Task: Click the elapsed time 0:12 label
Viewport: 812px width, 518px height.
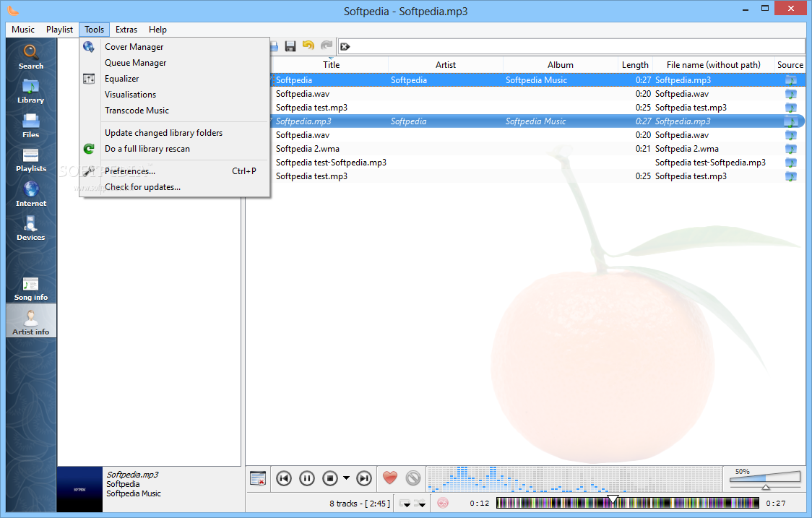Action: coord(480,503)
